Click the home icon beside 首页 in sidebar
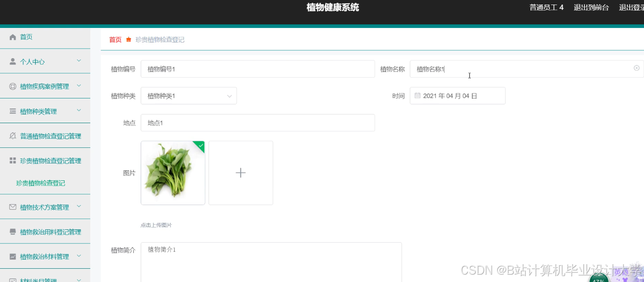 pyautogui.click(x=13, y=37)
